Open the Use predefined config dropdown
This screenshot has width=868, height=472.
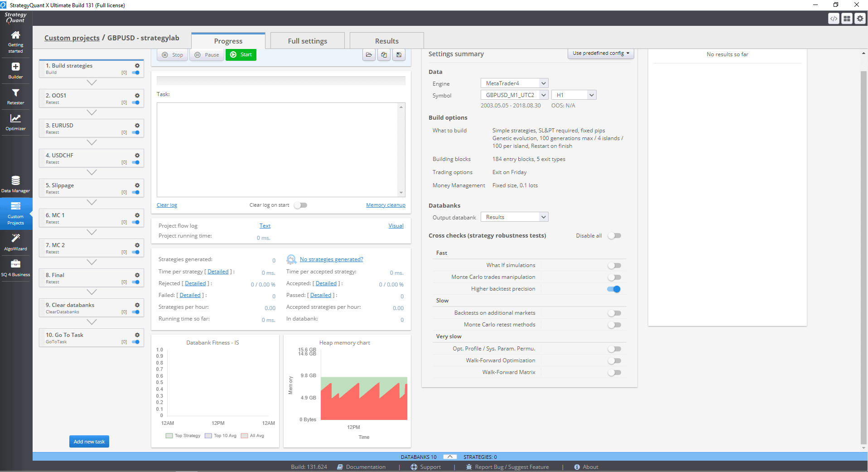tap(601, 54)
